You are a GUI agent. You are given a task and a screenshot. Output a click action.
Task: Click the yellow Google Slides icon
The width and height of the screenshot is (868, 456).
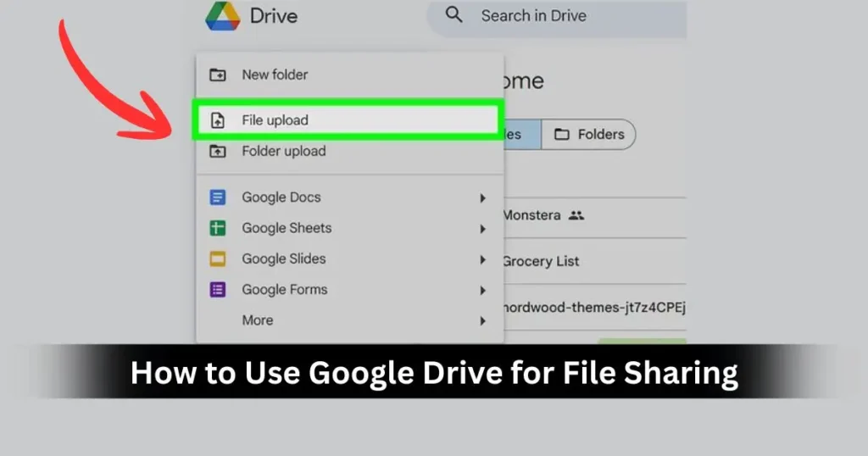pos(218,259)
